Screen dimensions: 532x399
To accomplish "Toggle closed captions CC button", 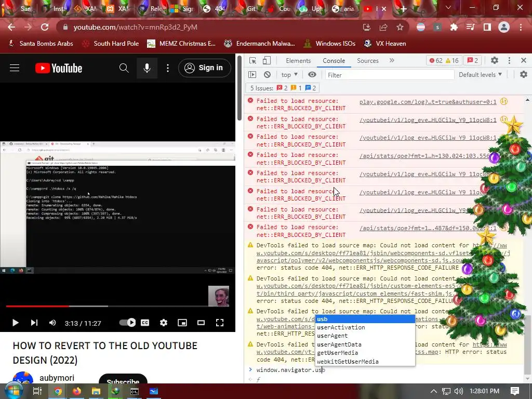I will [x=145, y=323].
